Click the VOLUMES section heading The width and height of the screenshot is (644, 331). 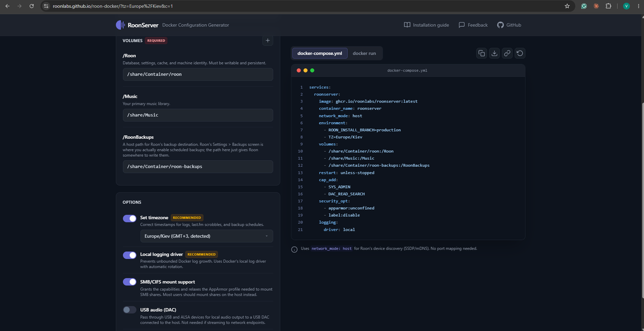point(133,40)
